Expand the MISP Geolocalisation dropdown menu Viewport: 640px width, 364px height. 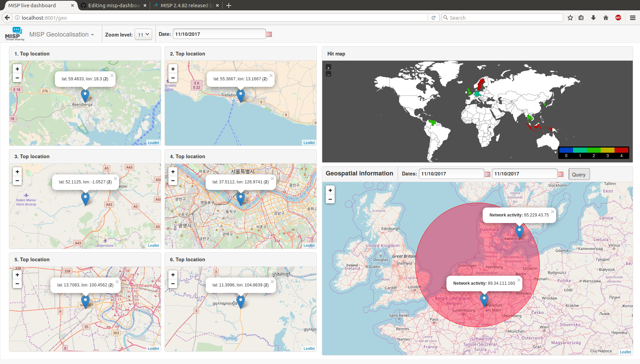point(61,34)
